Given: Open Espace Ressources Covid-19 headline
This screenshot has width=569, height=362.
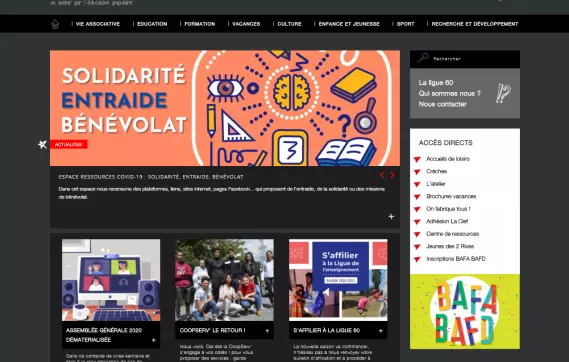Looking at the screenshot, I should (x=151, y=177).
